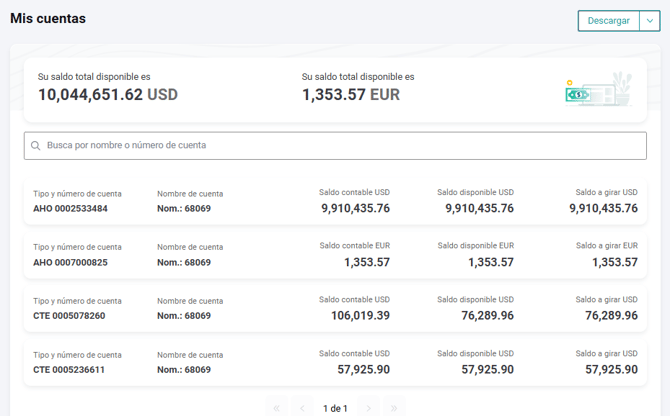Open account AHO 0007000825
The height and width of the screenshot is (416, 670).
(71, 263)
